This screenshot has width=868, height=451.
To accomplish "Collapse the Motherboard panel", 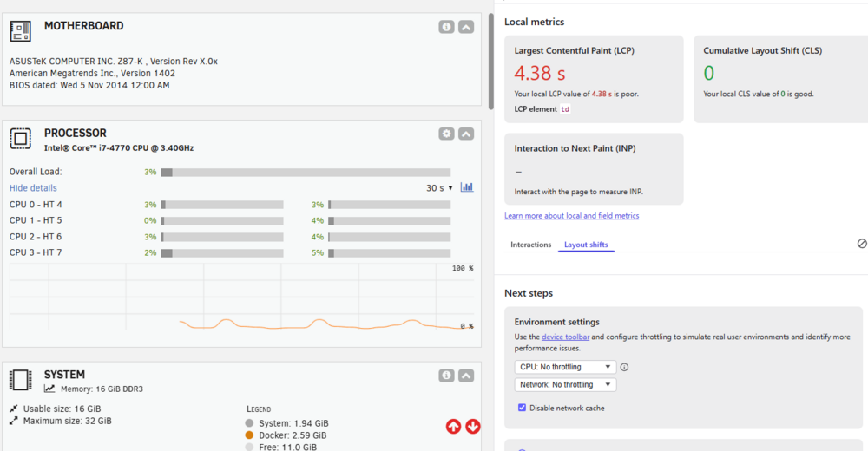I will pyautogui.click(x=466, y=27).
